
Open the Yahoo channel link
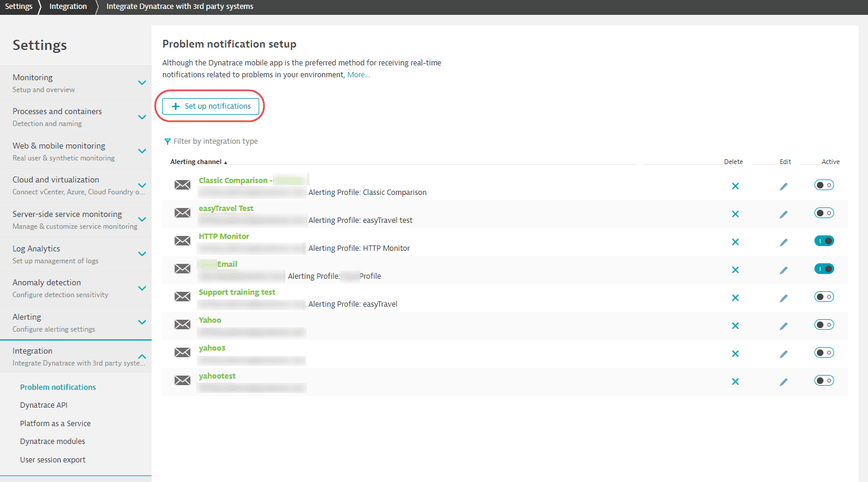click(210, 320)
